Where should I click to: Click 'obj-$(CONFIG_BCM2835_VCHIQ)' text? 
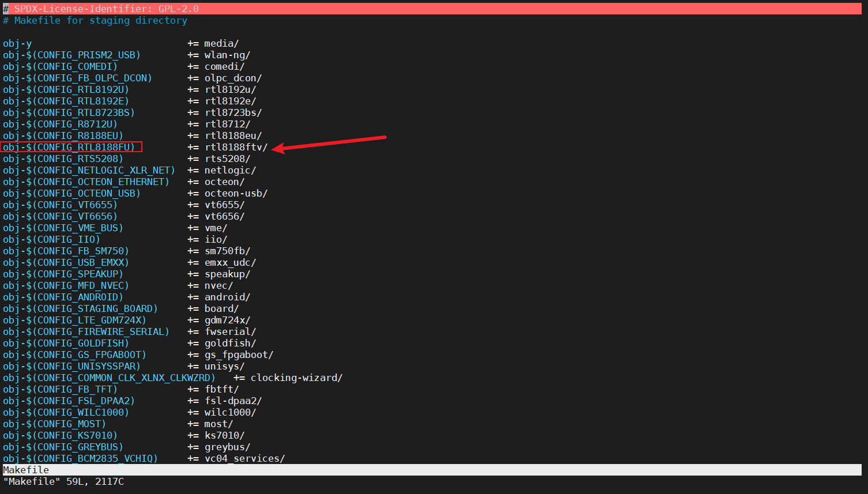(81, 458)
